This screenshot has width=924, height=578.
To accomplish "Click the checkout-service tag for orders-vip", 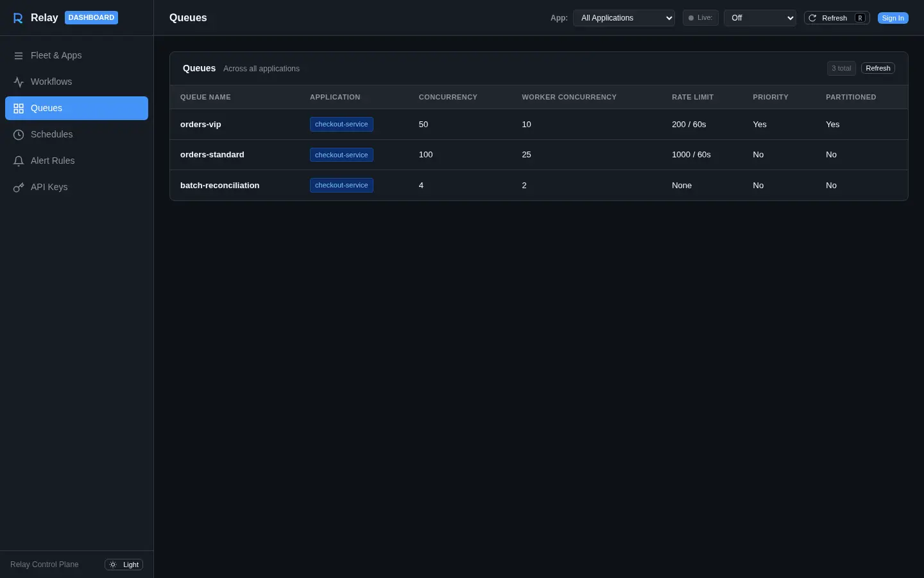I will pos(341,124).
